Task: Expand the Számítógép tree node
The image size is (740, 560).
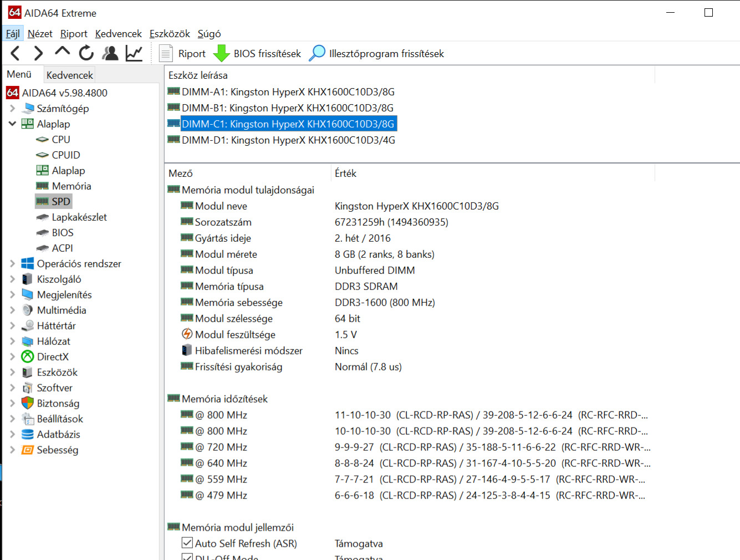Action: pyautogui.click(x=12, y=108)
